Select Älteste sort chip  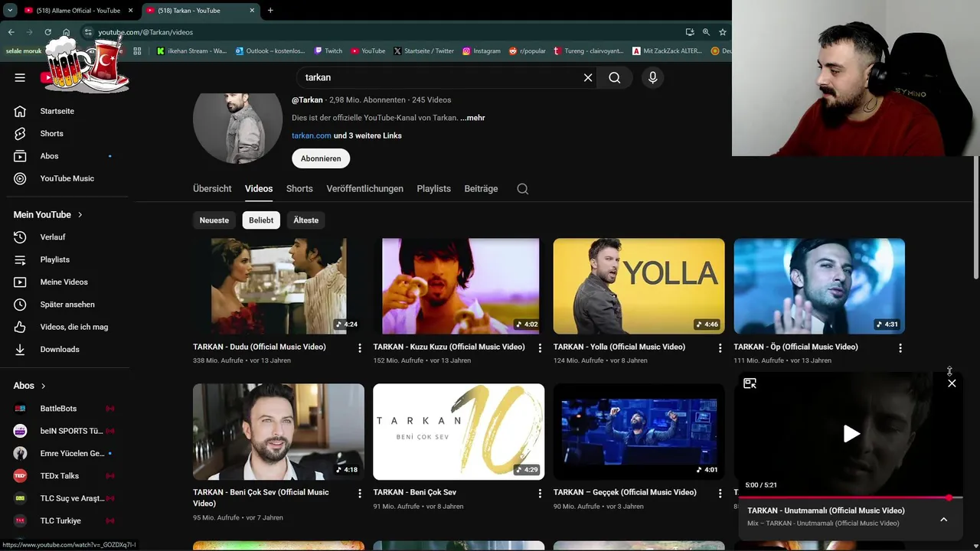(305, 220)
